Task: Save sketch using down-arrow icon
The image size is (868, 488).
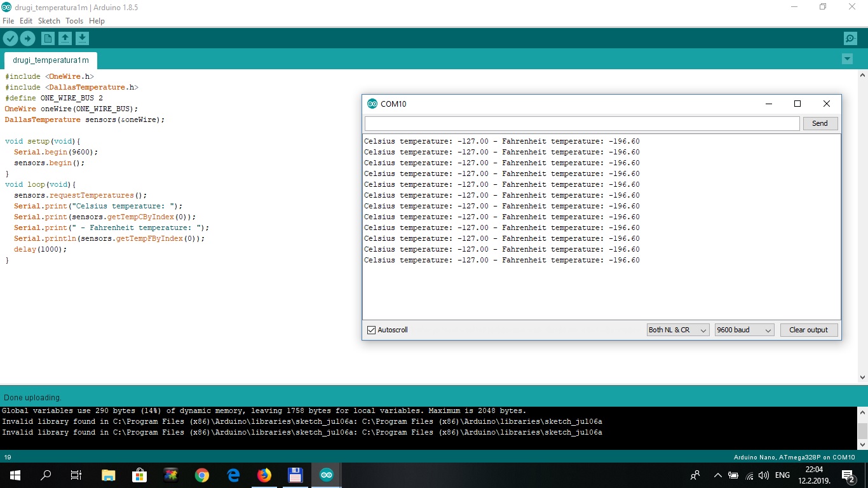Action: tap(82, 39)
